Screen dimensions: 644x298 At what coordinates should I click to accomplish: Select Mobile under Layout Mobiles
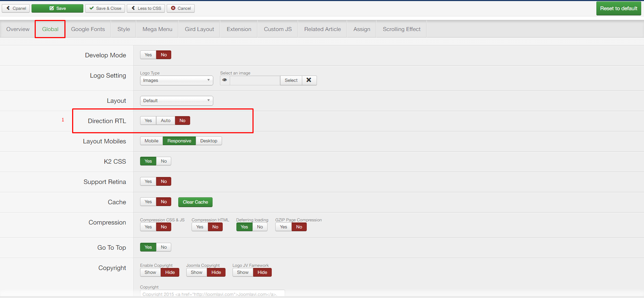tap(151, 141)
